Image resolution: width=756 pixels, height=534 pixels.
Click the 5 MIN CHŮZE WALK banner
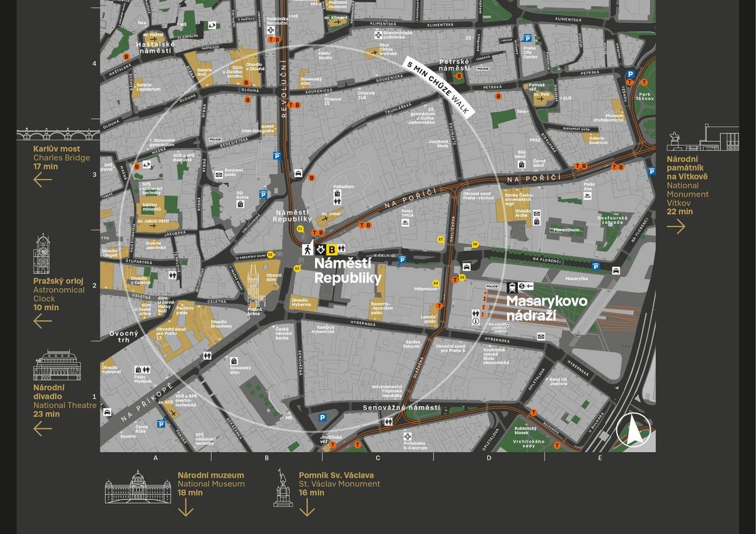point(438,88)
